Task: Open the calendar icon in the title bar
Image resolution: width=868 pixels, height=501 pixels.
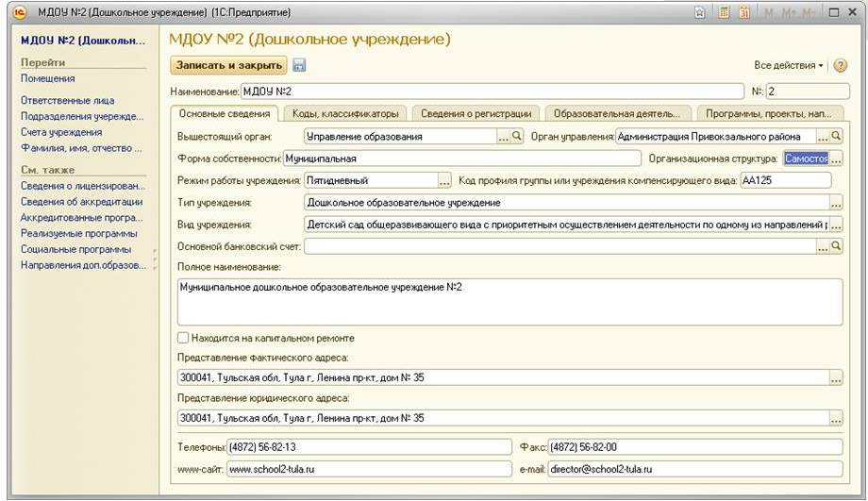Action: 744,13
